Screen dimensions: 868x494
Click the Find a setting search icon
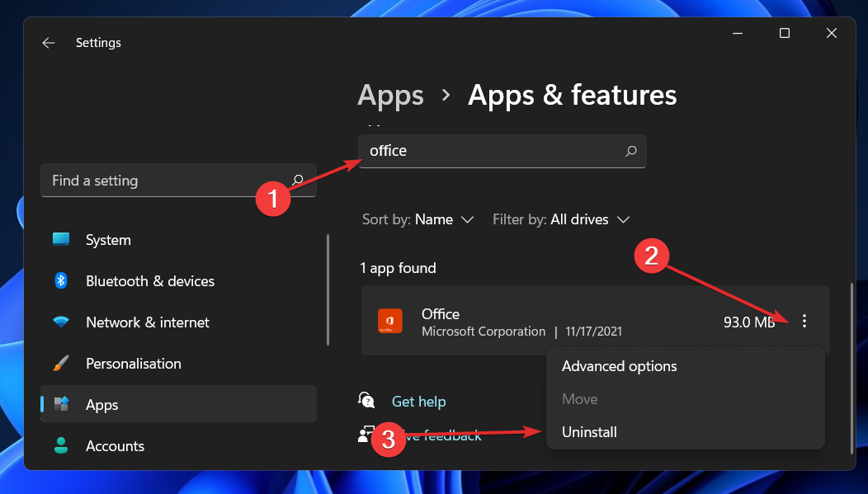coord(297,181)
